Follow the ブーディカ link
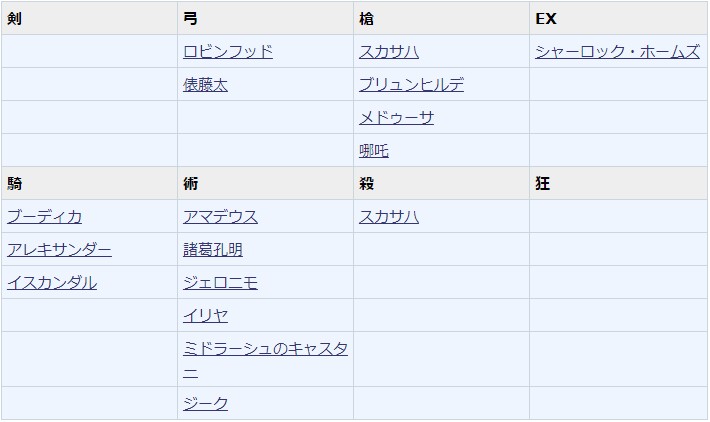The image size is (710, 422). point(45,217)
